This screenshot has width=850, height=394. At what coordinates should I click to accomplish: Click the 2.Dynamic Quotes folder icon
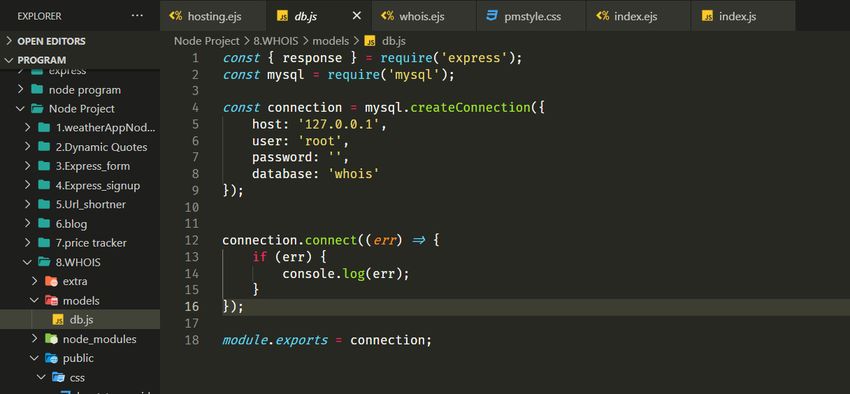click(x=44, y=146)
